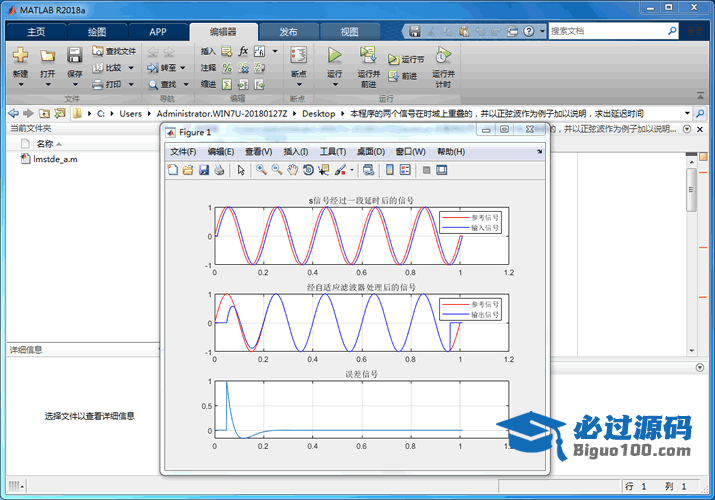Screen dimensions: 715x500
Task: Click Zoom In tool in Figure 1 toolbar
Action: (x=261, y=170)
